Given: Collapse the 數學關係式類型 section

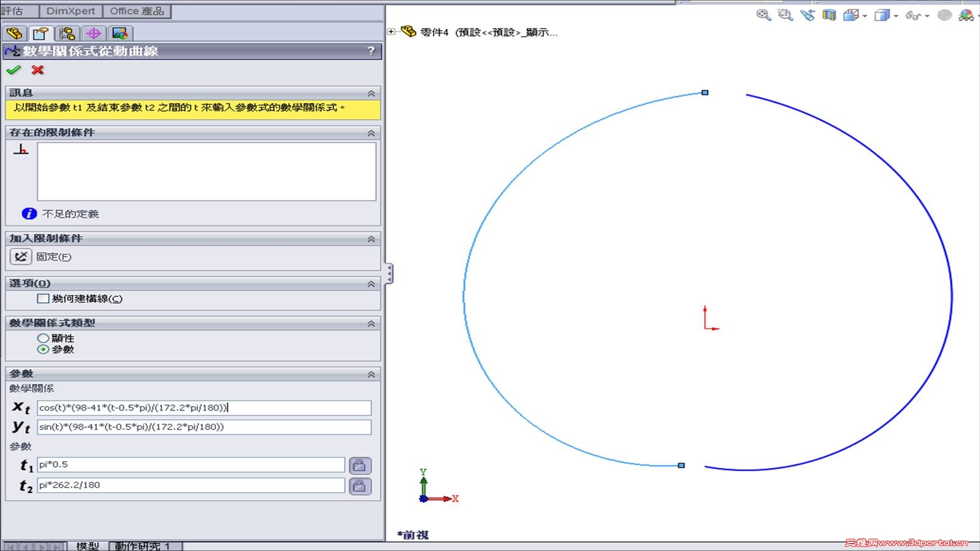Looking at the screenshot, I should click(371, 323).
